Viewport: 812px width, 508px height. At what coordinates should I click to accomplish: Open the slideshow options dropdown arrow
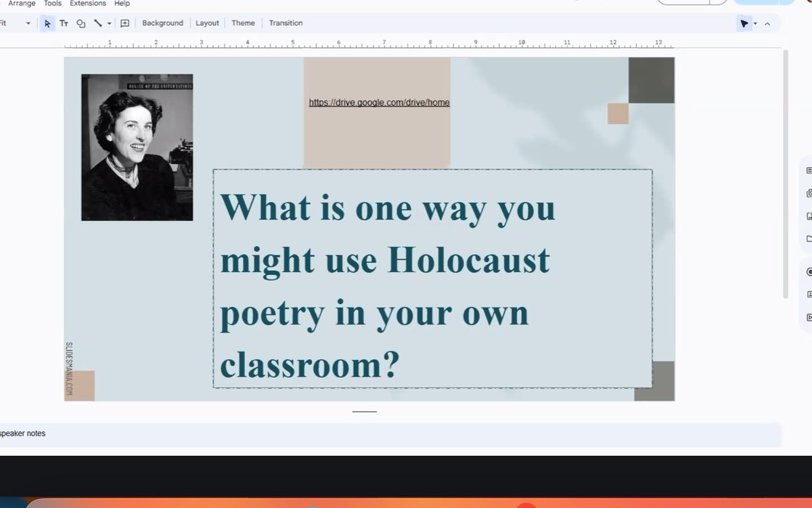click(754, 23)
